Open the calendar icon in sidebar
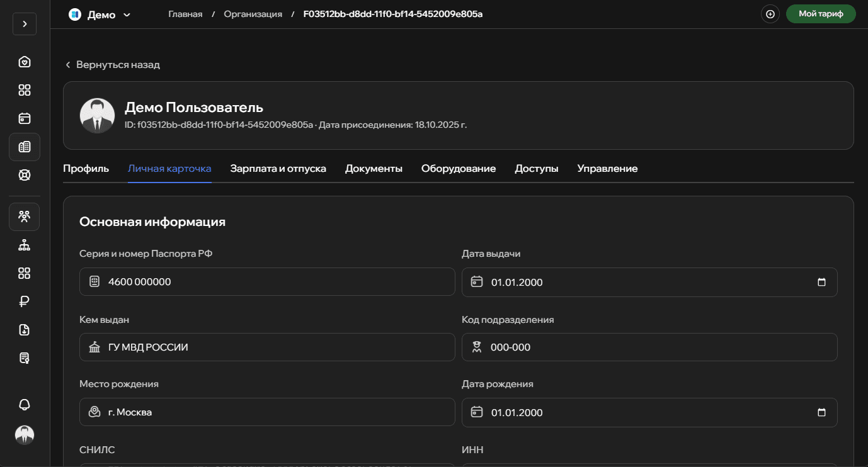The image size is (868, 467). click(x=25, y=118)
